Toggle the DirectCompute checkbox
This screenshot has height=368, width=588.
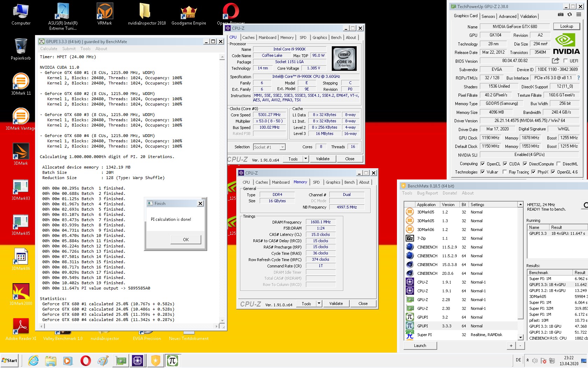coord(525,164)
